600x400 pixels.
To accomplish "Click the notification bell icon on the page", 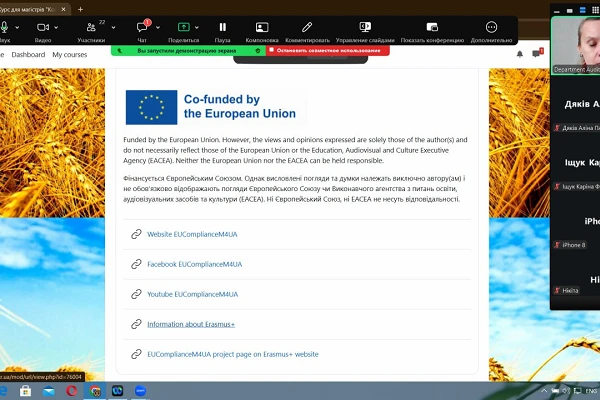I will coord(519,55).
